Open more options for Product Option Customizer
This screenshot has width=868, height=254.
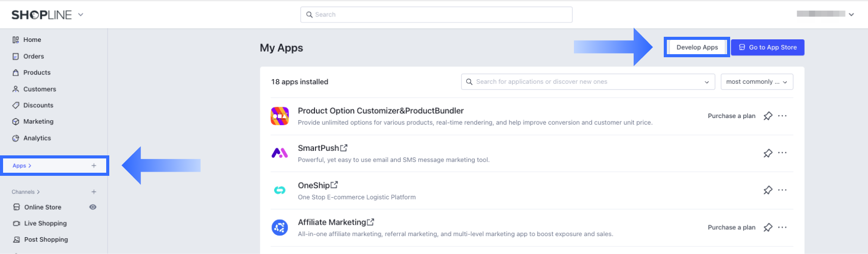click(782, 116)
